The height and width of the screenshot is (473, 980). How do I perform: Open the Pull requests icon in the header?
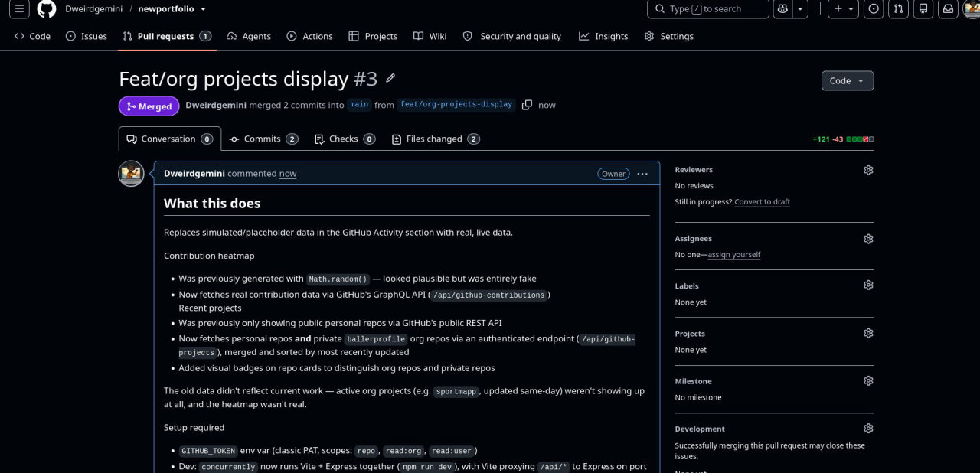[899, 9]
